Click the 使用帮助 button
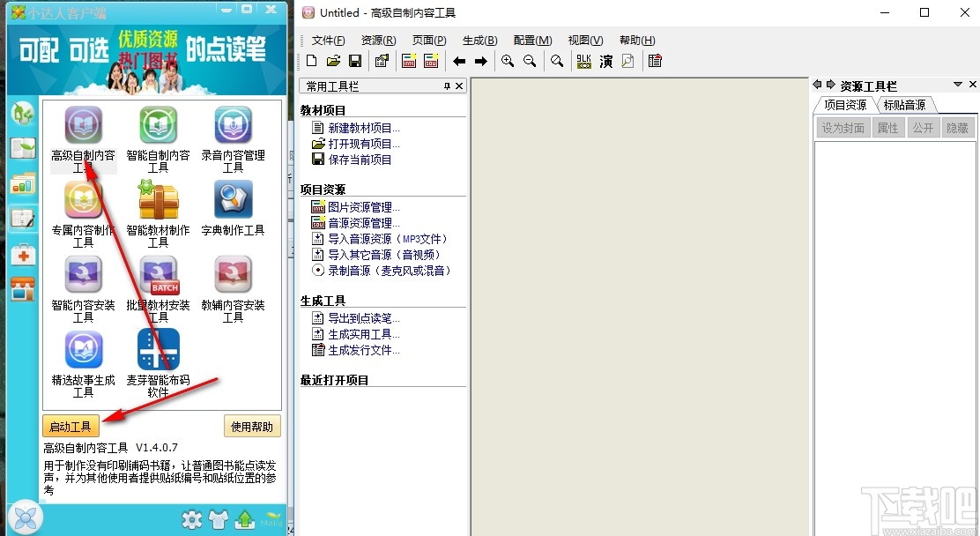 point(253,426)
